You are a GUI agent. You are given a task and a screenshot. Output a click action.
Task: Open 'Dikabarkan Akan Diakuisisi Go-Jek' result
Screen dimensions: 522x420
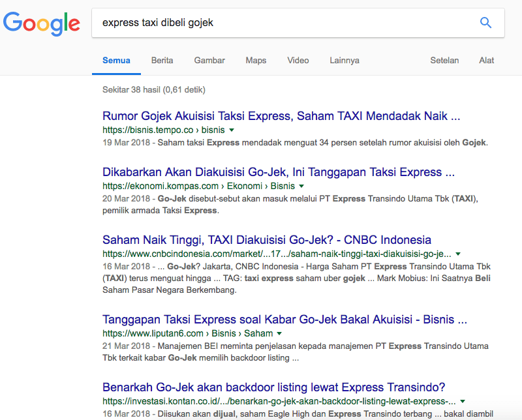(x=279, y=172)
